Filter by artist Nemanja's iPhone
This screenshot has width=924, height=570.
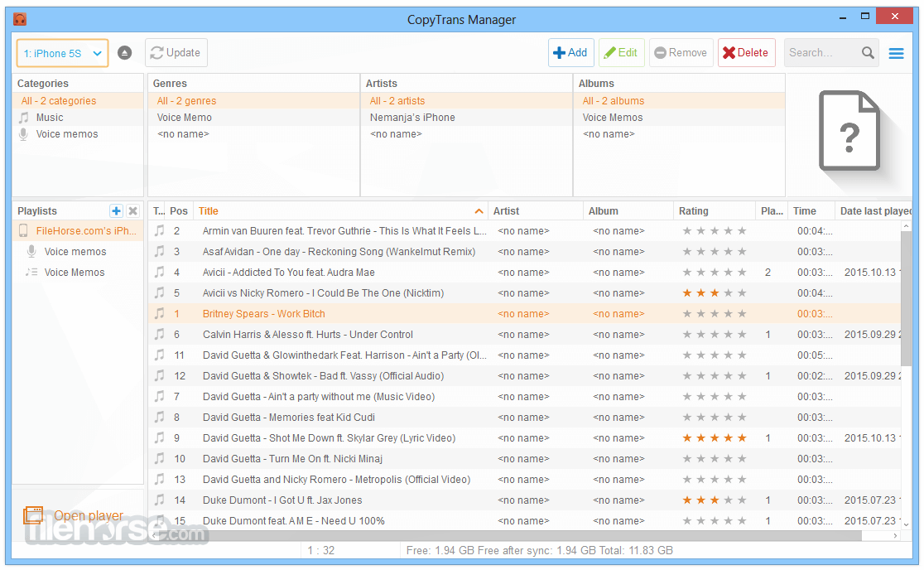click(x=466, y=118)
